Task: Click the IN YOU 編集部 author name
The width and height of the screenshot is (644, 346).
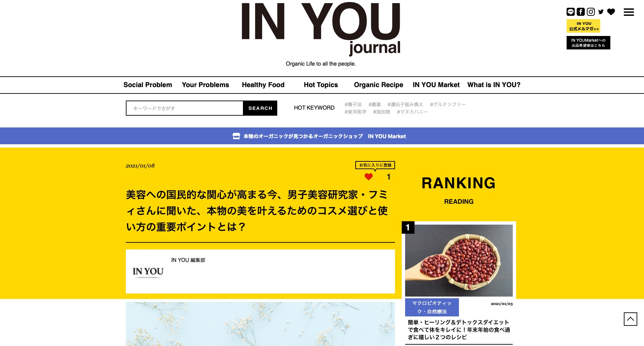Action: click(188, 260)
